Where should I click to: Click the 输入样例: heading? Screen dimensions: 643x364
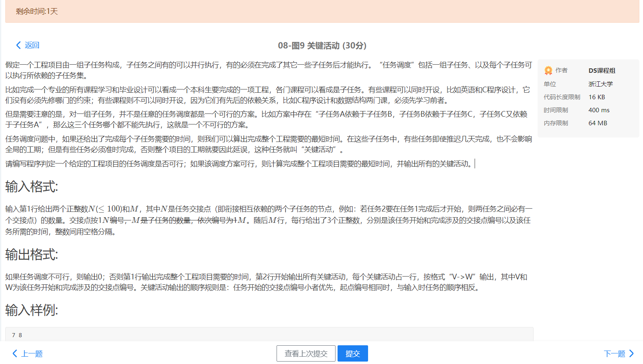[x=32, y=310]
